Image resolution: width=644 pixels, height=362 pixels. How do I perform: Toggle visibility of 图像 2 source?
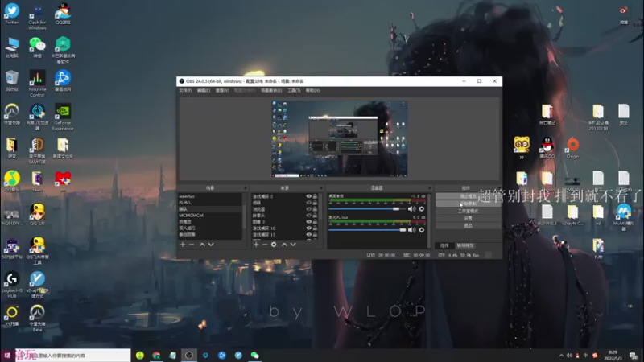[x=308, y=222]
